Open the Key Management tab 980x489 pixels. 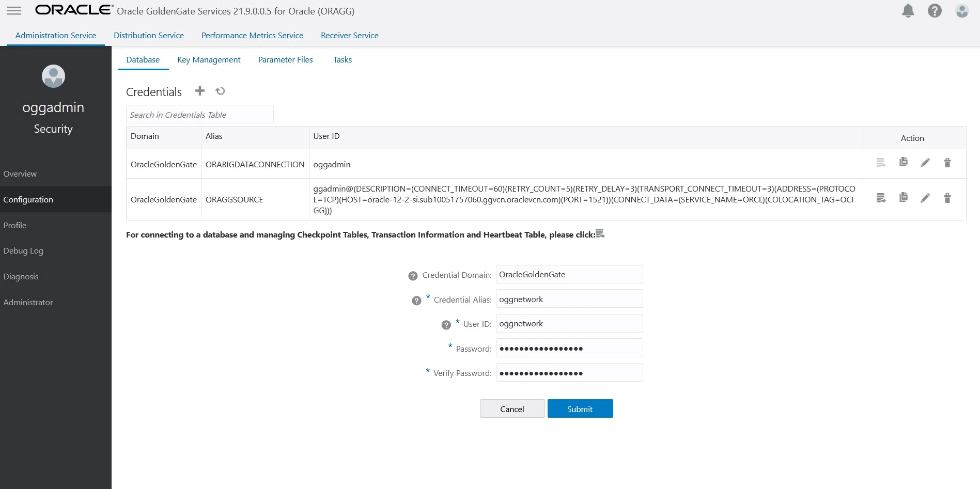209,60
